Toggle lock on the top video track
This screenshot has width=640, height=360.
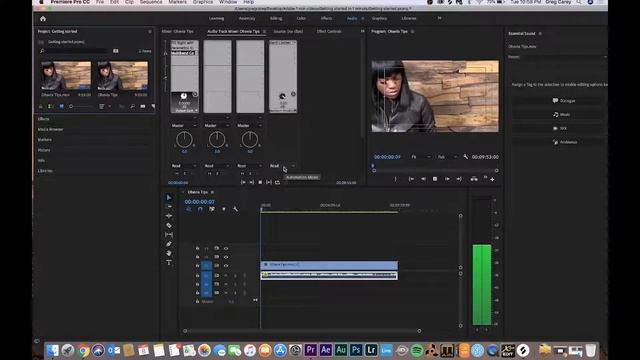pos(198,248)
